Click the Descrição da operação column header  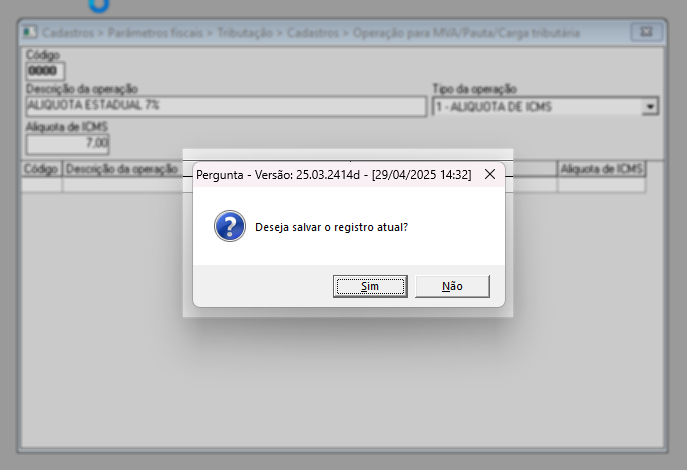(x=122, y=169)
